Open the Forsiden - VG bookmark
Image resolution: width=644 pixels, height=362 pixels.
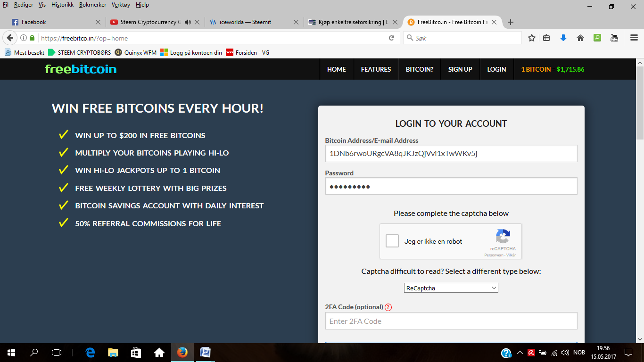248,53
